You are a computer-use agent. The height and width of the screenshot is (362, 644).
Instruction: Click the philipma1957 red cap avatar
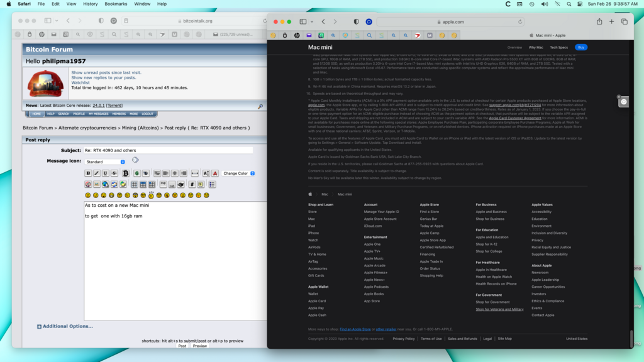coord(45,84)
